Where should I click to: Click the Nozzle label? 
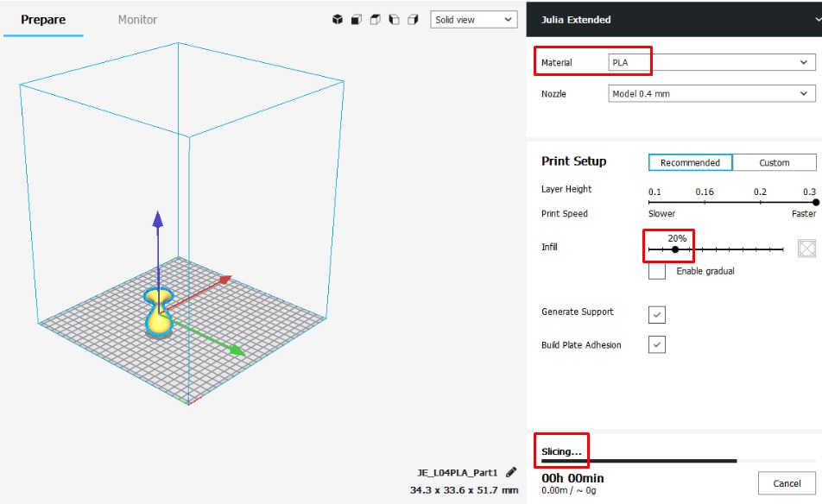(x=553, y=94)
